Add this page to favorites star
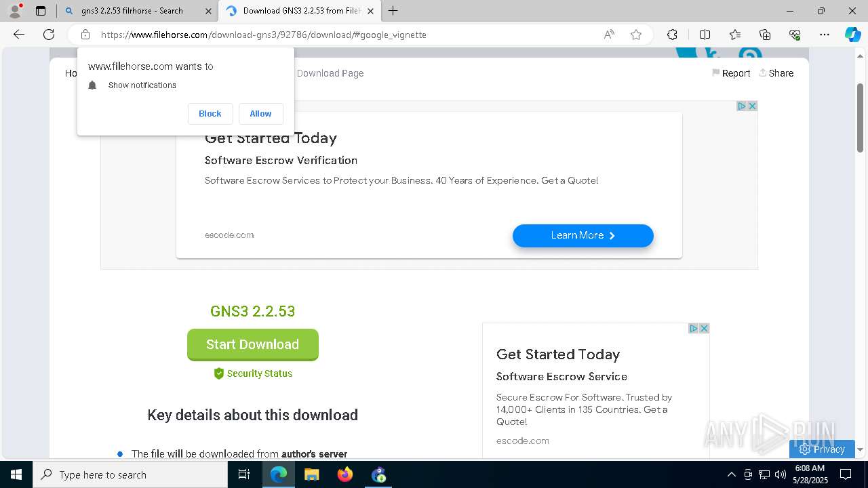Screen dimensions: 868x488 tap(636, 35)
